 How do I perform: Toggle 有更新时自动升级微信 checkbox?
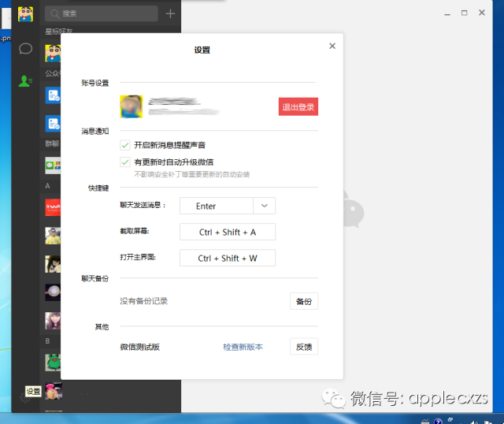[125, 162]
